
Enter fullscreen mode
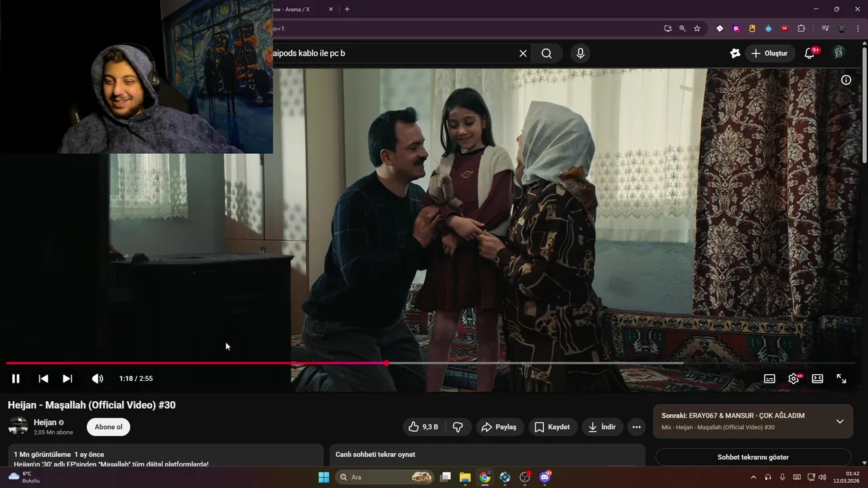click(x=842, y=379)
